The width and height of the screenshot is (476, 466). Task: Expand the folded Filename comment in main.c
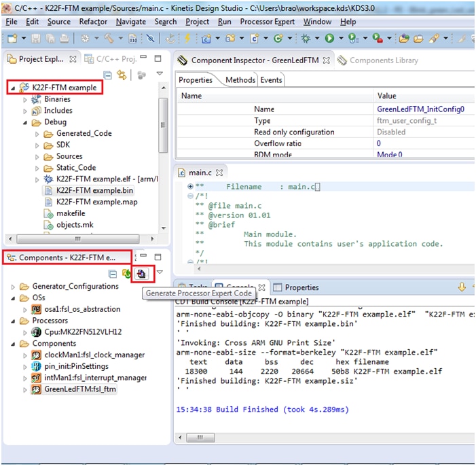(x=190, y=186)
